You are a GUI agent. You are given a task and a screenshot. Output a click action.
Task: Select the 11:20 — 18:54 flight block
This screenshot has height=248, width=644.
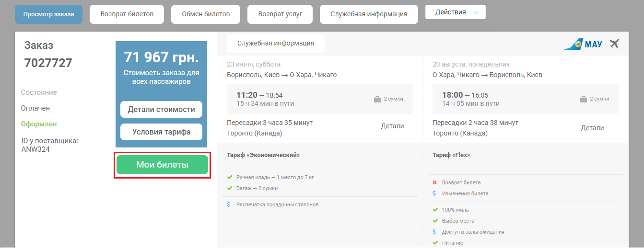319,99
